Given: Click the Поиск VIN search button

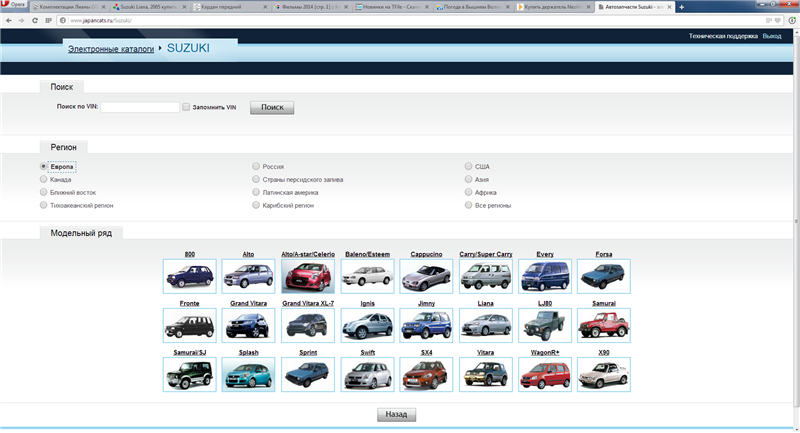Looking at the screenshot, I should point(272,107).
